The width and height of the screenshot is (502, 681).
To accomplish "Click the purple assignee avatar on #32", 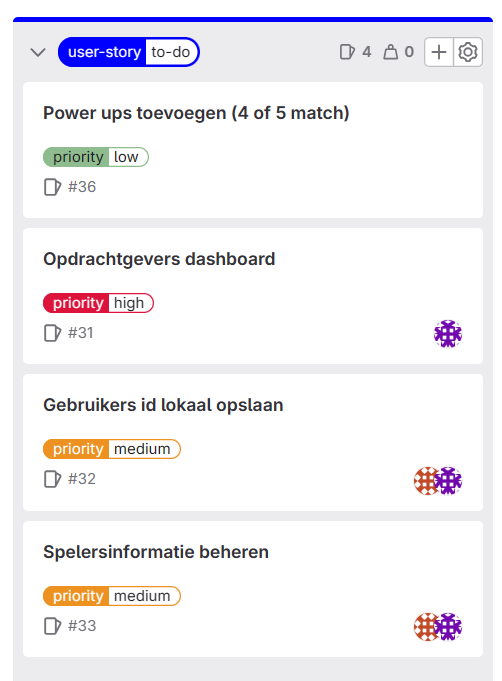I will pyautogui.click(x=449, y=481).
